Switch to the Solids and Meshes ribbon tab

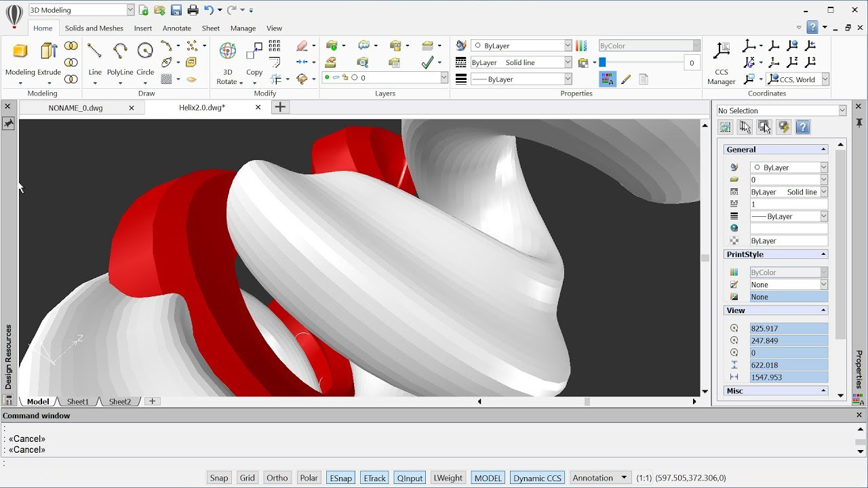pyautogui.click(x=94, y=28)
